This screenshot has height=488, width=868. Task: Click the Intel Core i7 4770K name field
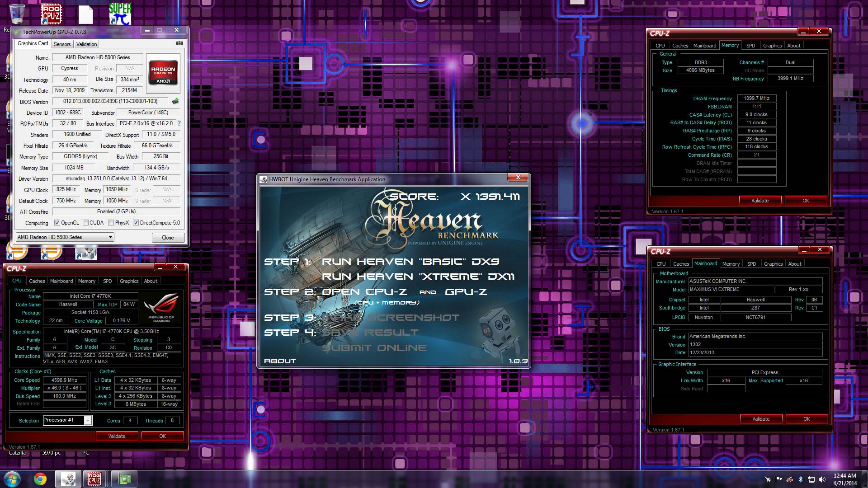pyautogui.click(x=90, y=296)
